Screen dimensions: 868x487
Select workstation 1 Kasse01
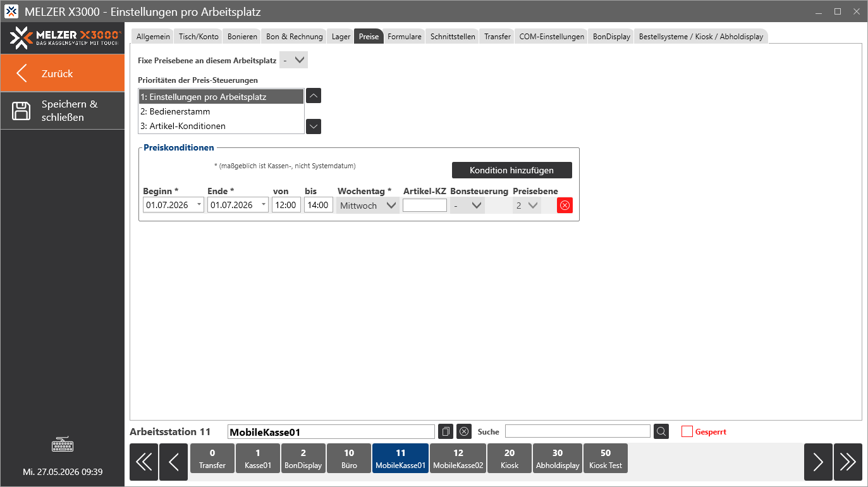tap(258, 459)
